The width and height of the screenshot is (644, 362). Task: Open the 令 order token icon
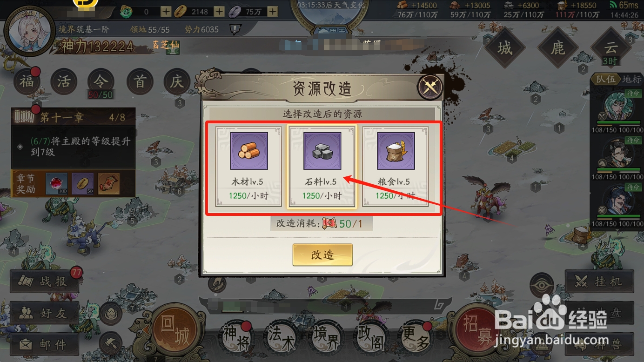pos(101,82)
